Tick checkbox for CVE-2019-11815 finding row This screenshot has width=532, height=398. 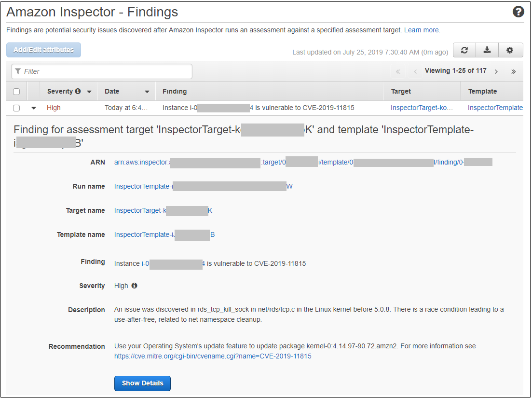16,108
